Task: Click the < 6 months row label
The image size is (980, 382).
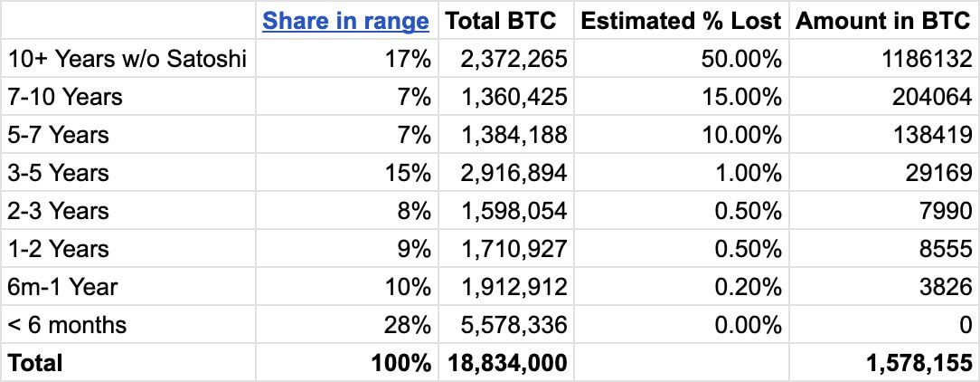Action: click(67, 325)
